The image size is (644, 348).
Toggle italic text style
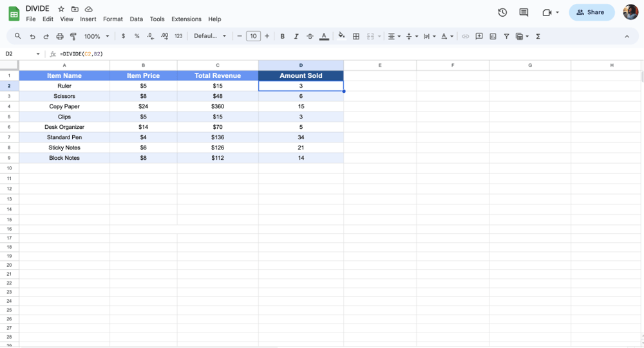point(296,37)
